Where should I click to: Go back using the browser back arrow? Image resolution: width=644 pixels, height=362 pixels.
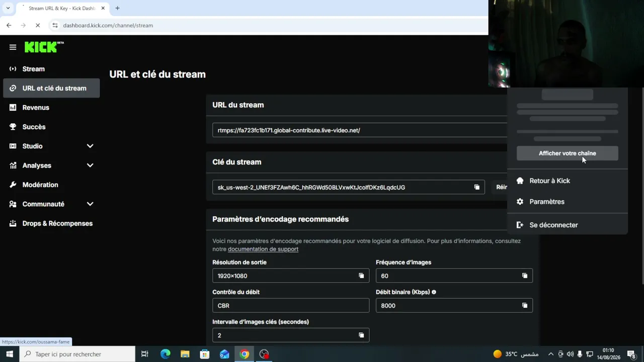pos(9,25)
